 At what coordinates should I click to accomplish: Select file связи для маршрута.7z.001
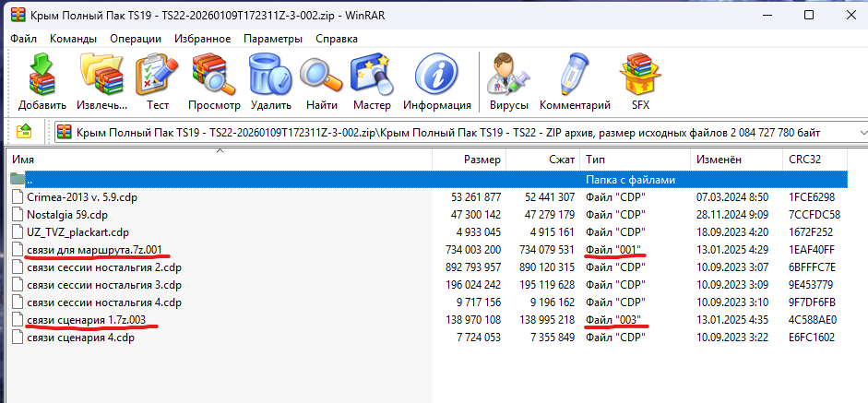(x=93, y=249)
